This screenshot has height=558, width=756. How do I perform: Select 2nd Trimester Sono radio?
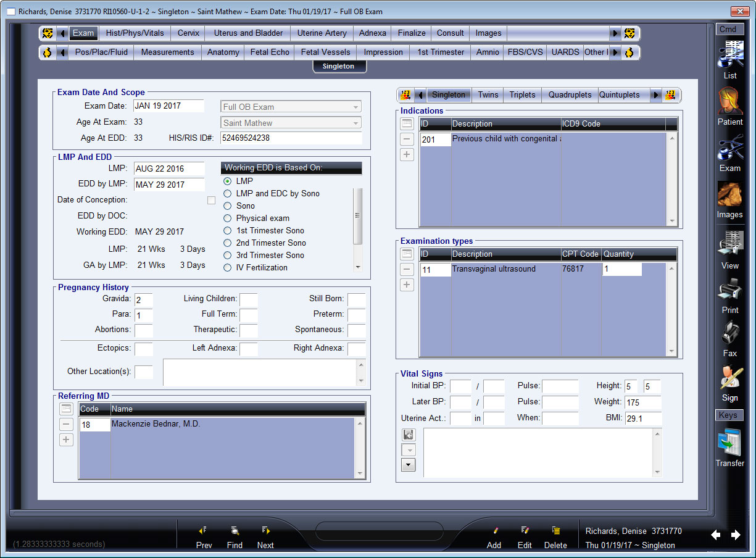[x=228, y=243]
